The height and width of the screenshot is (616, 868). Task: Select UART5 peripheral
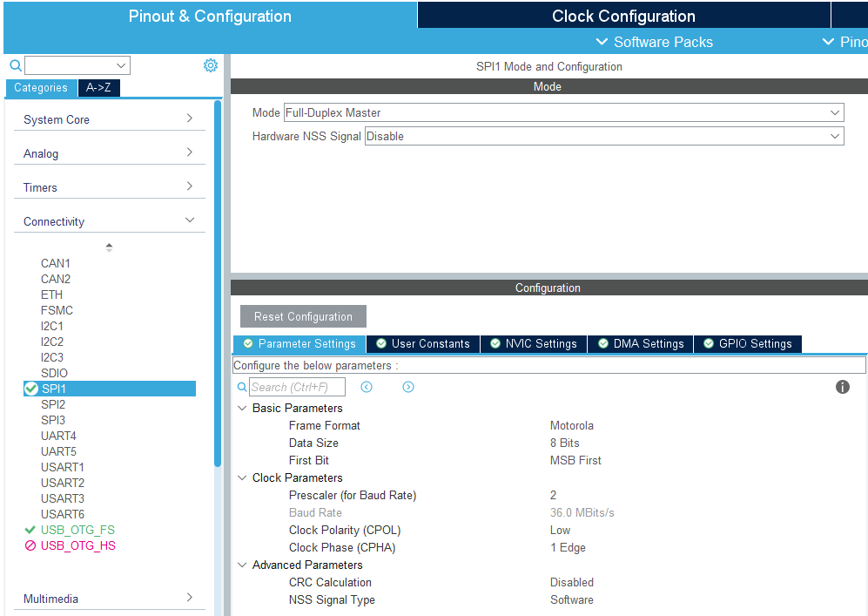(x=58, y=451)
